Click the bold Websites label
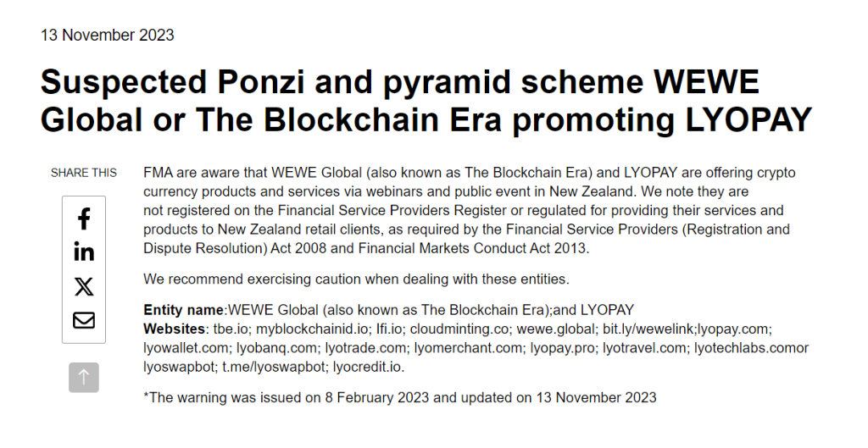 tap(174, 329)
